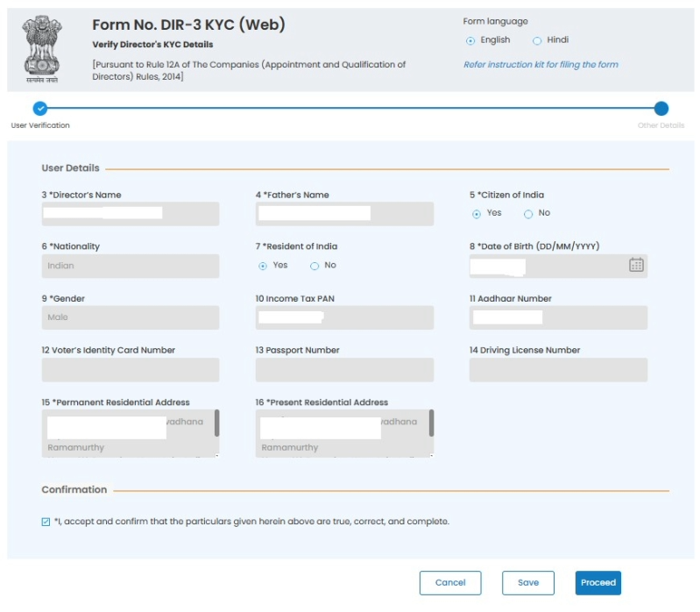Click the 'Form No. DIR-3 KYC (Web)' title

(188, 25)
